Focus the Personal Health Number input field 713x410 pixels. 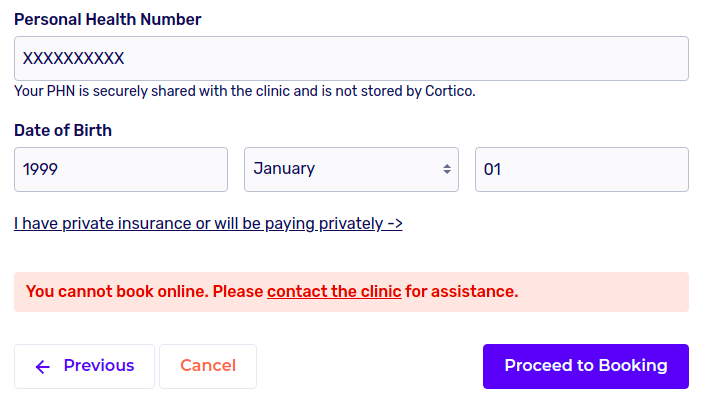[351, 59]
